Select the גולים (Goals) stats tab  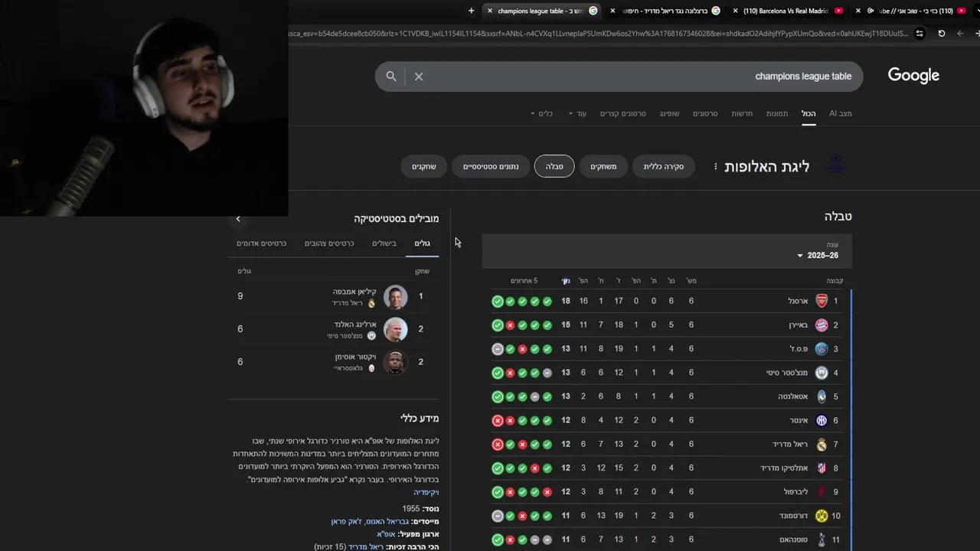pos(422,243)
